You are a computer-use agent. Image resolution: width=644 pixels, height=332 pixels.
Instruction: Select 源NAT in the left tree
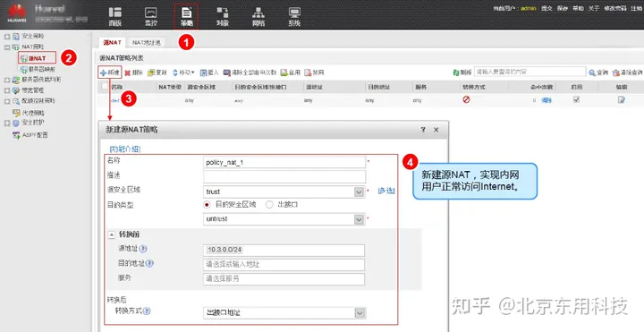pos(37,58)
